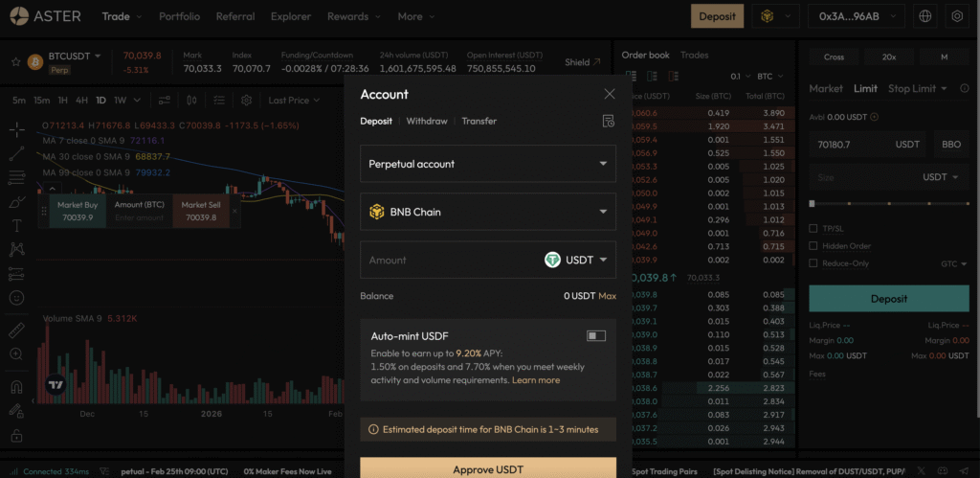The width and height of the screenshot is (980, 478).
Task: Open the BTCUSDT pair selector
Action: click(75, 57)
